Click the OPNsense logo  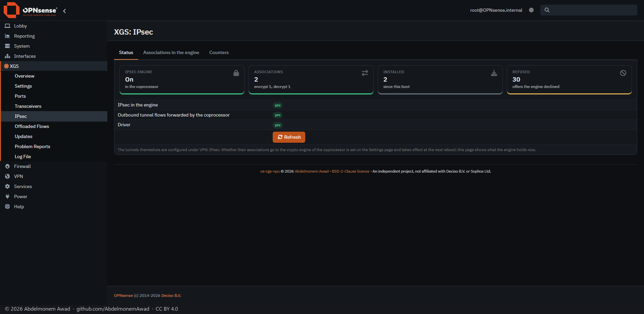point(30,10)
